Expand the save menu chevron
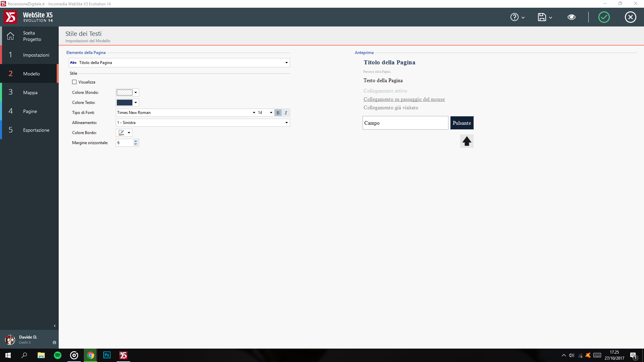This screenshot has height=362, width=644. (550, 17)
